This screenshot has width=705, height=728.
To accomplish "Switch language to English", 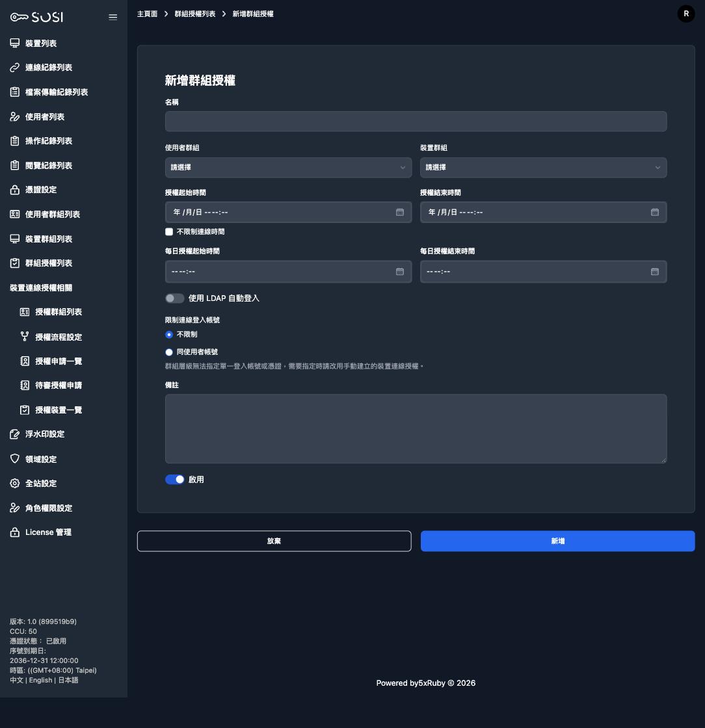I will (x=40, y=680).
